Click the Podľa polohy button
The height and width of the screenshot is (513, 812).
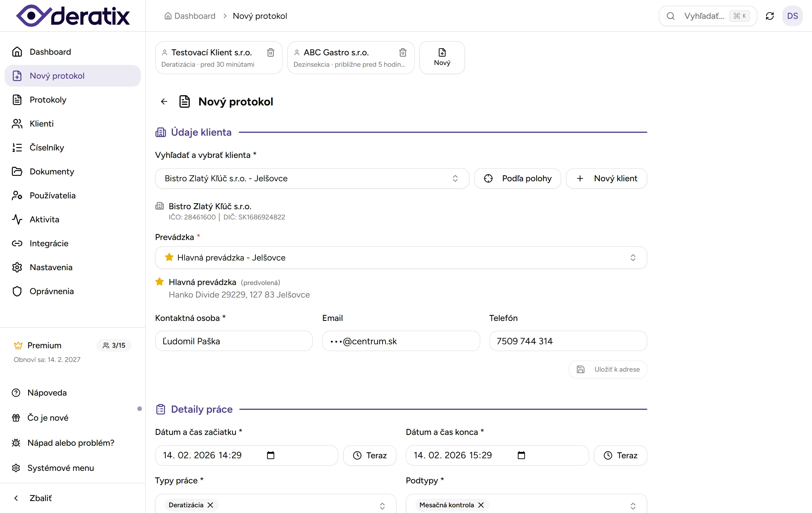click(x=517, y=178)
